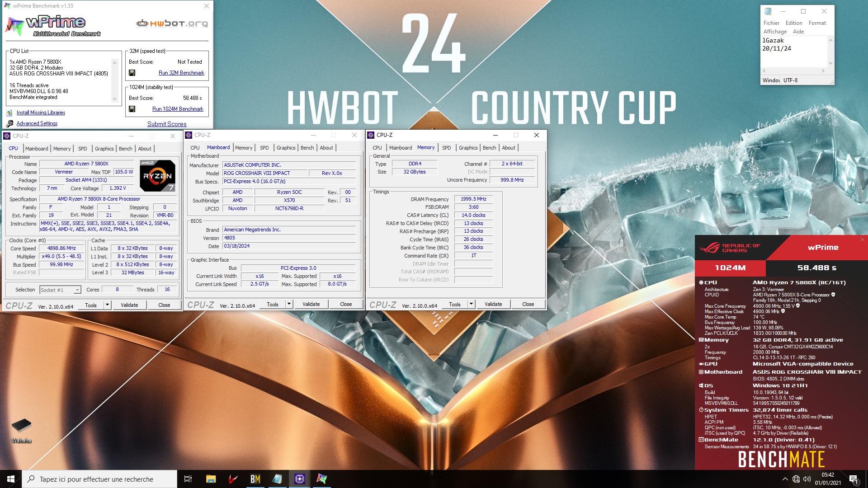
Task: Open the Fichier menu in Notepad
Action: (771, 23)
